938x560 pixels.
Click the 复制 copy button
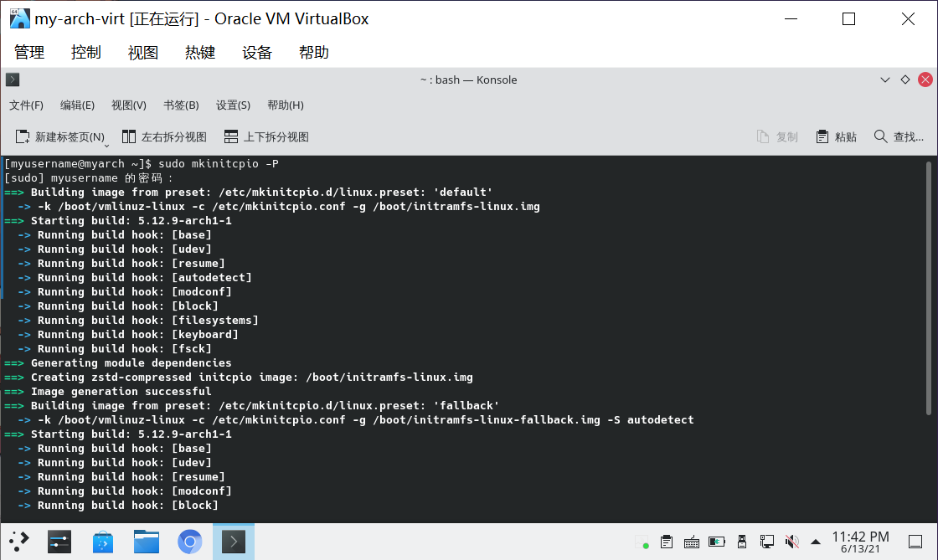click(x=777, y=136)
